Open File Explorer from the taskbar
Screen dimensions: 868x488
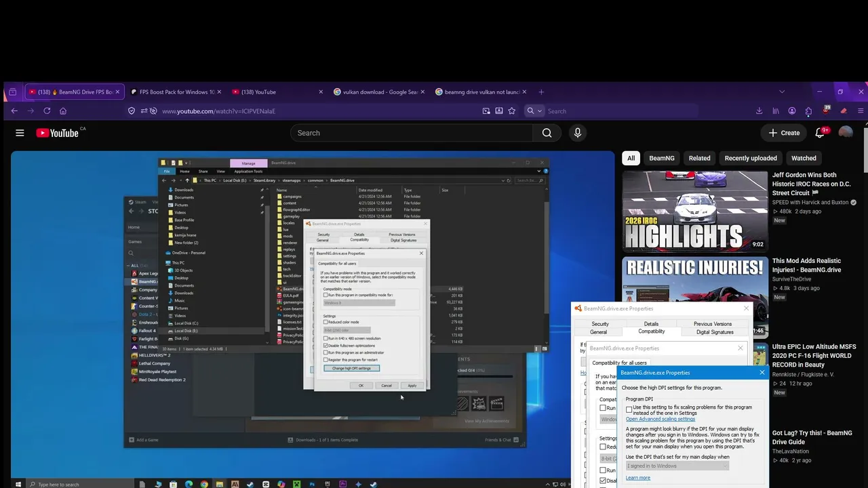click(x=219, y=484)
